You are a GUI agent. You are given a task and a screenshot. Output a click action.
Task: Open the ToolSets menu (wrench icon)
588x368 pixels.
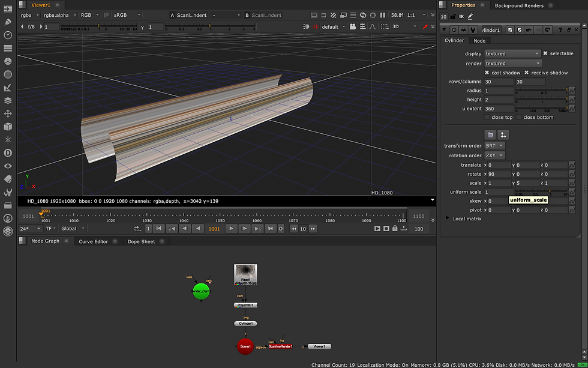tap(7, 192)
